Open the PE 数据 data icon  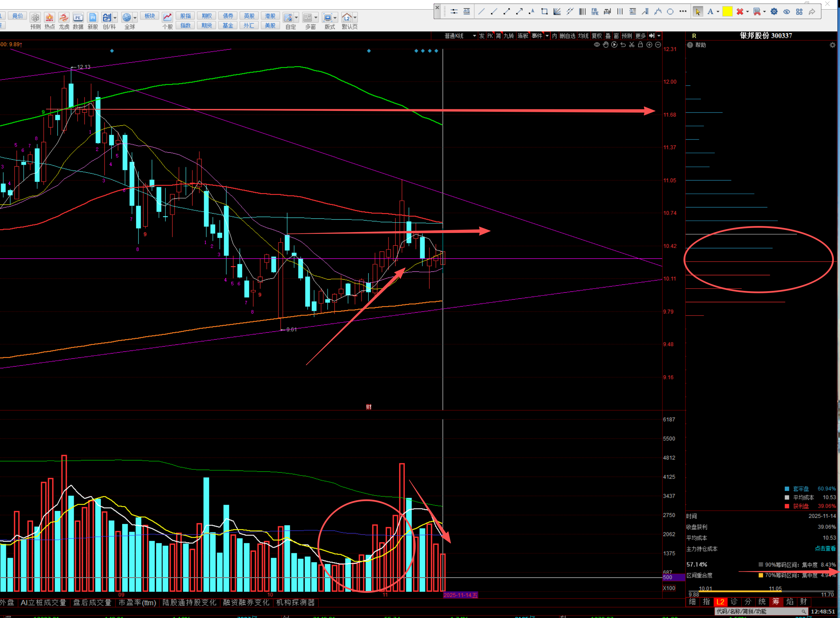pyautogui.click(x=78, y=18)
